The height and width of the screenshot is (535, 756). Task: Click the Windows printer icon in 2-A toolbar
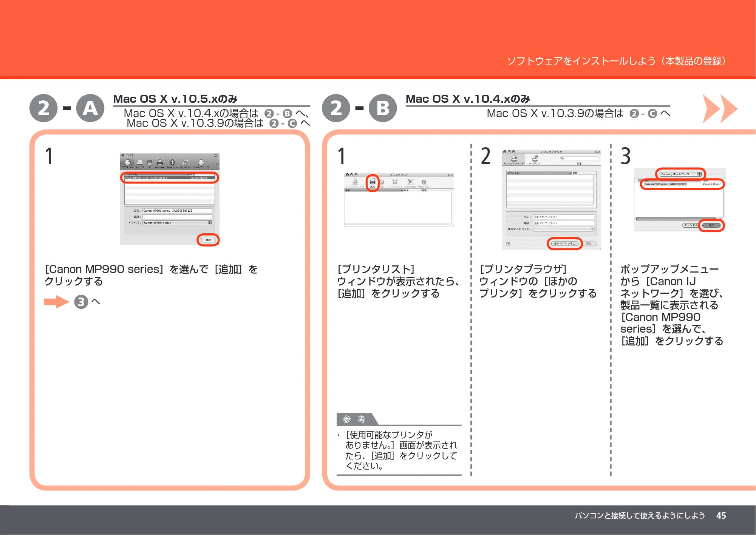coord(160,163)
